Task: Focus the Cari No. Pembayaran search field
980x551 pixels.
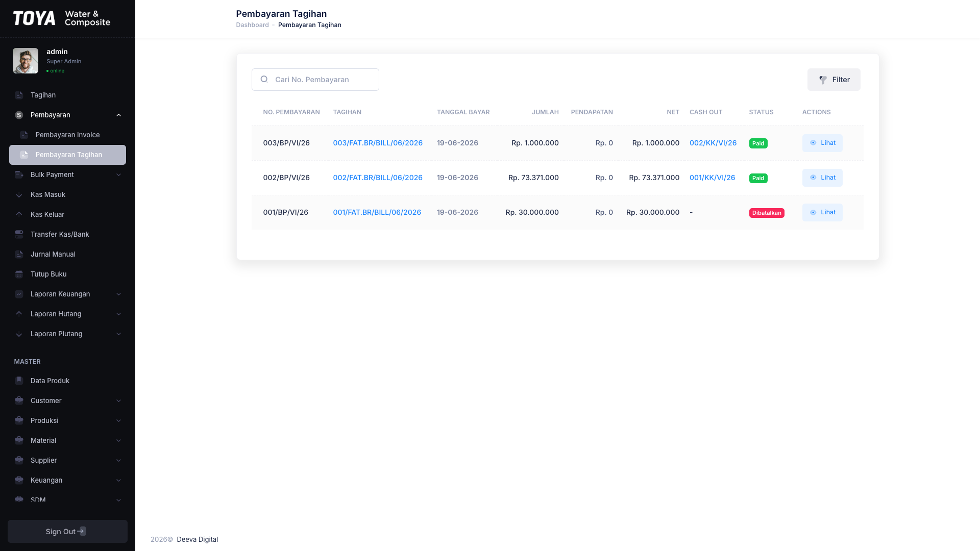Action: click(315, 80)
